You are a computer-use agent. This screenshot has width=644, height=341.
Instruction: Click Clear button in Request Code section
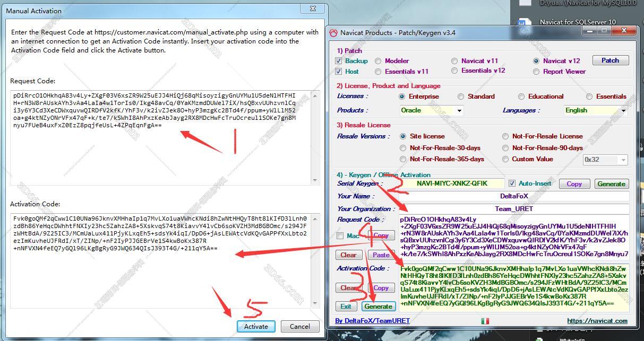(x=348, y=255)
